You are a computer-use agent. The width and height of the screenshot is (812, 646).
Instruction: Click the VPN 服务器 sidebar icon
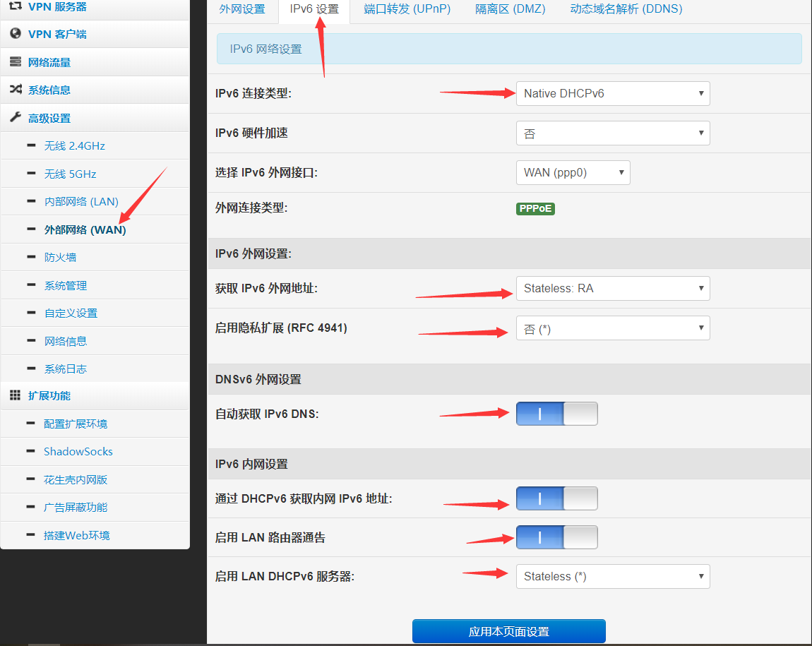pyautogui.click(x=16, y=6)
